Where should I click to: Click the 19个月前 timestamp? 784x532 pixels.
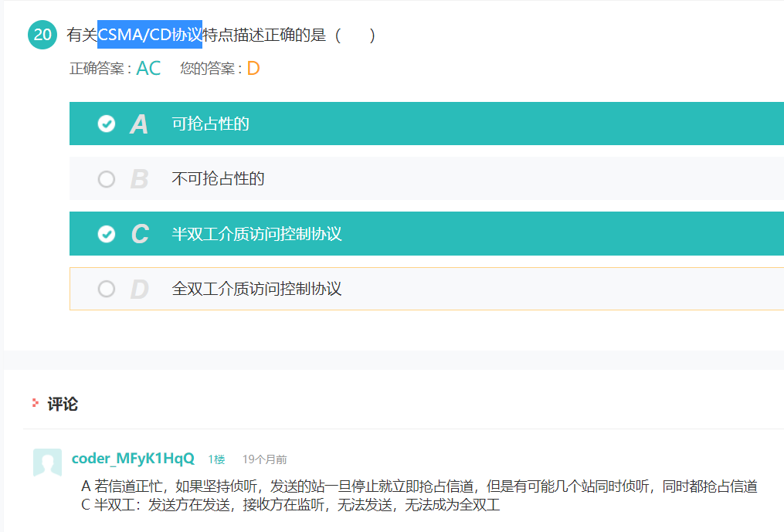point(264,459)
